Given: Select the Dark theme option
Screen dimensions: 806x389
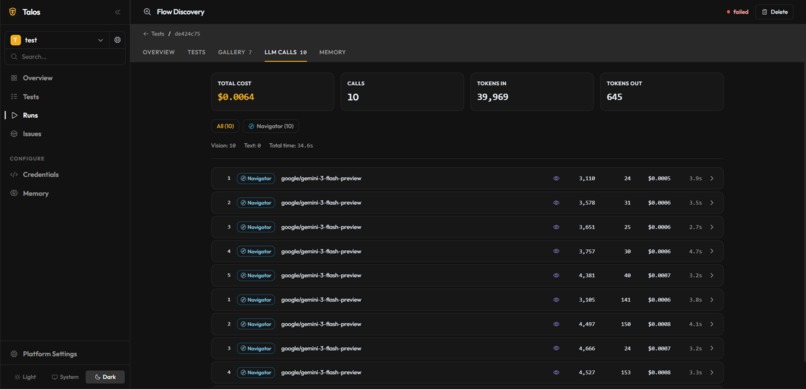Looking at the screenshot, I should point(105,377).
